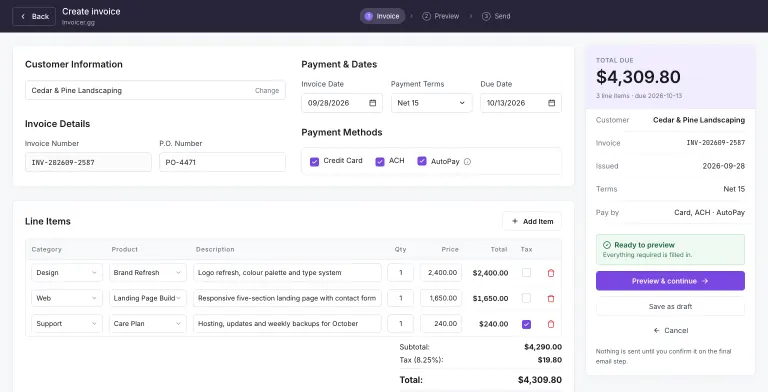Screen dimensions: 768x392
Task: Delete the Care Plan line item
Action: pyautogui.click(x=551, y=324)
